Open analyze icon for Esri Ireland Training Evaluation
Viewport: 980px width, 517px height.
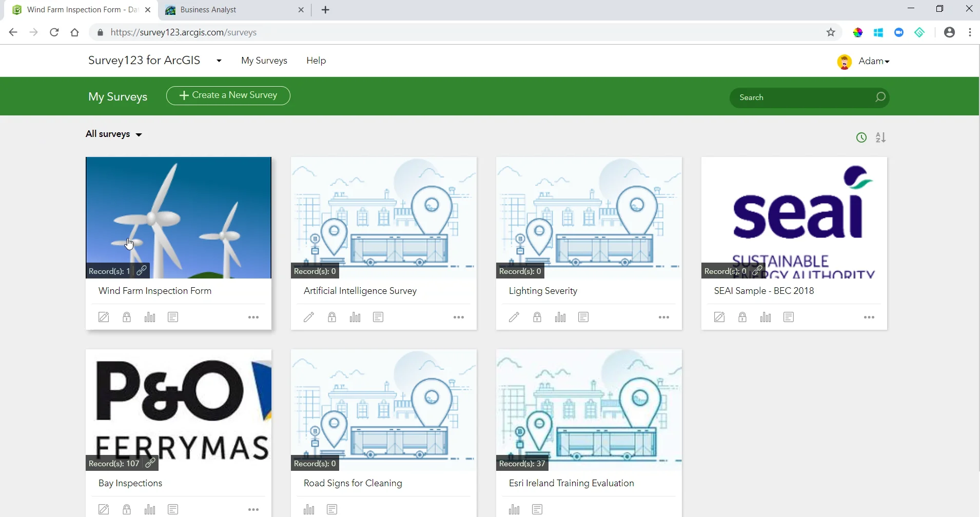pyautogui.click(x=514, y=509)
